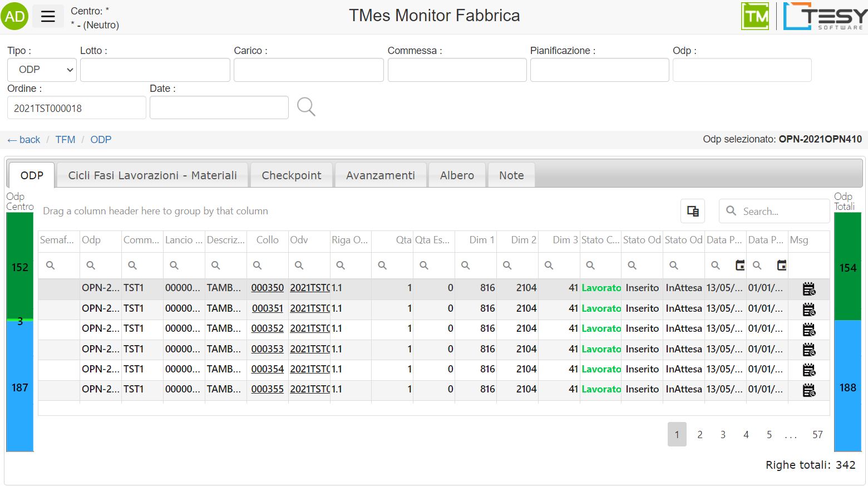Image resolution: width=868 pixels, height=486 pixels.
Task: Click the green TM logo
Action: click(754, 16)
